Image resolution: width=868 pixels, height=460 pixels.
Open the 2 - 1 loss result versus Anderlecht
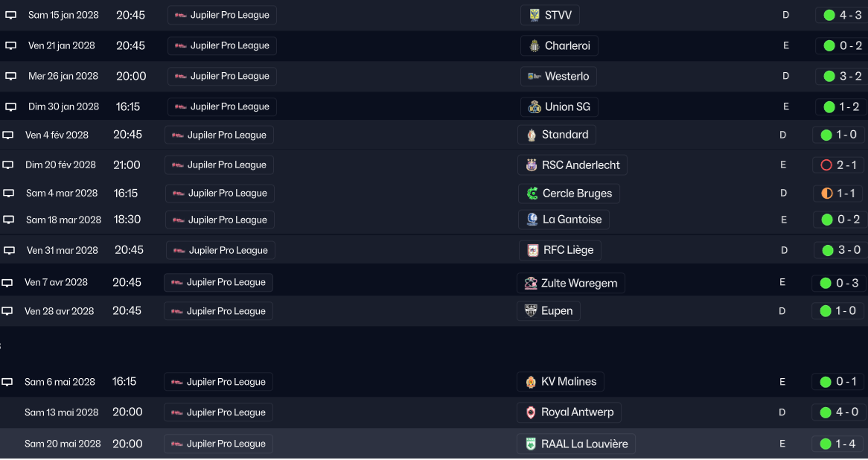[846, 165]
